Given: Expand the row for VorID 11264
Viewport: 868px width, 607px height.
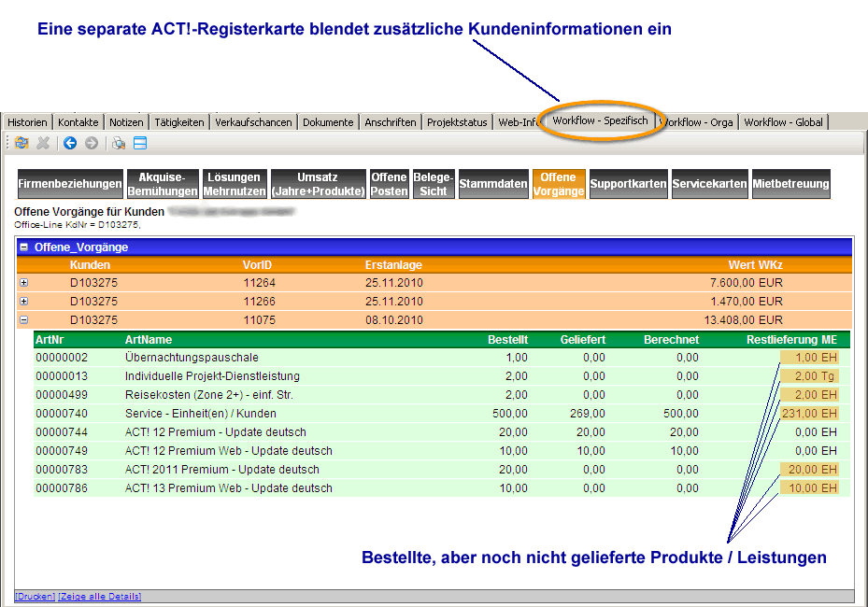Looking at the screenshot, I should tap(23, 283).
